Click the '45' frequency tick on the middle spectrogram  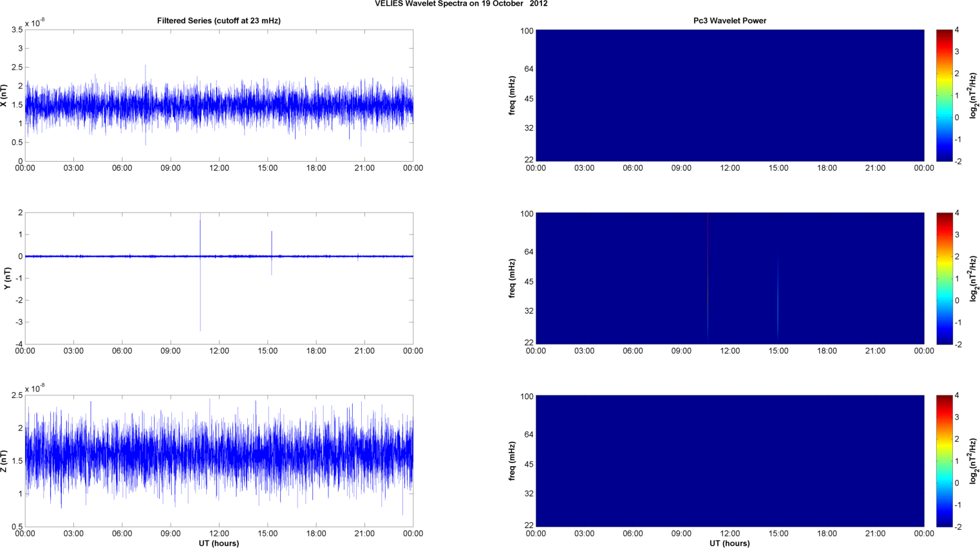pos(529,281)
